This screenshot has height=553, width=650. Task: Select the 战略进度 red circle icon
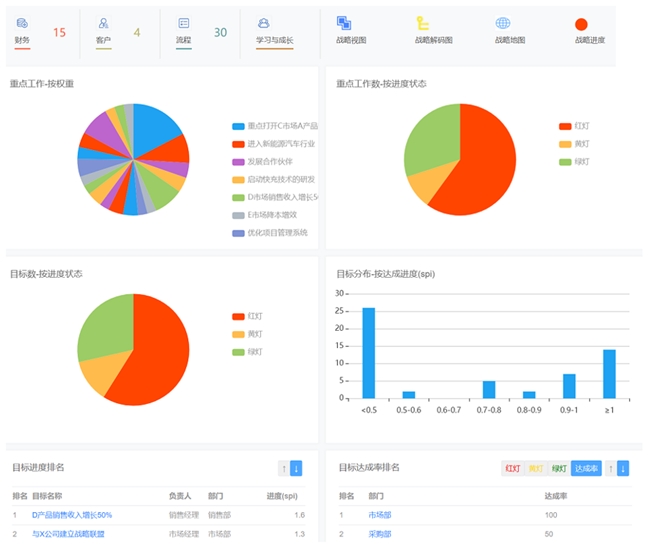581,24
